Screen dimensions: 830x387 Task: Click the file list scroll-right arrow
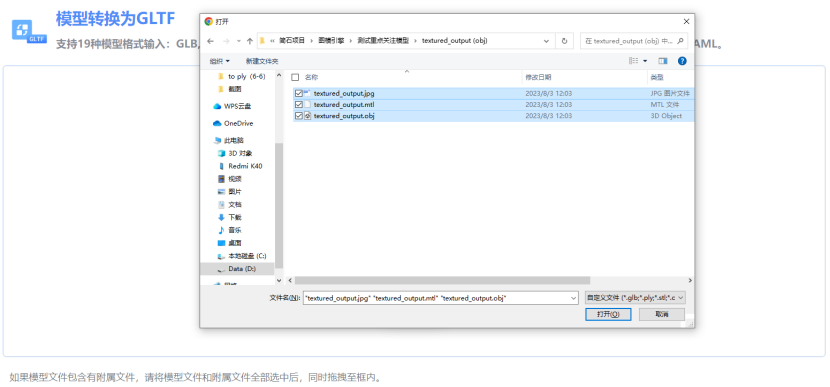[x=690, y=281]
